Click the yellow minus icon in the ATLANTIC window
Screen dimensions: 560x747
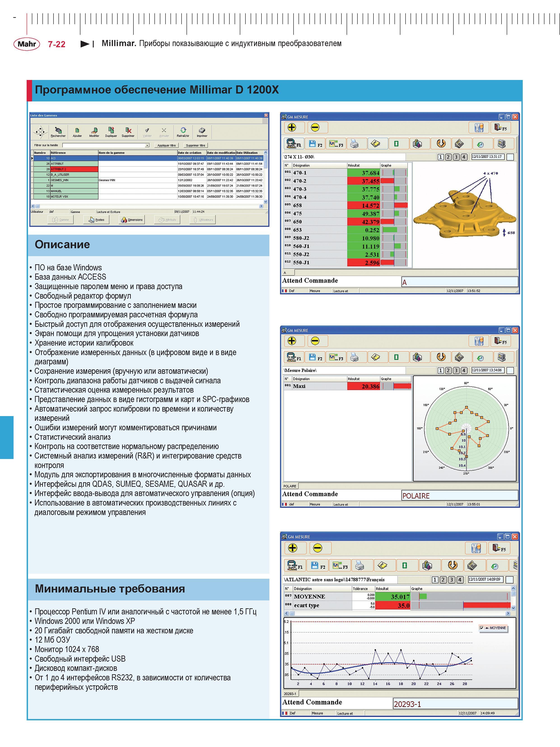[x=318, y=548]
